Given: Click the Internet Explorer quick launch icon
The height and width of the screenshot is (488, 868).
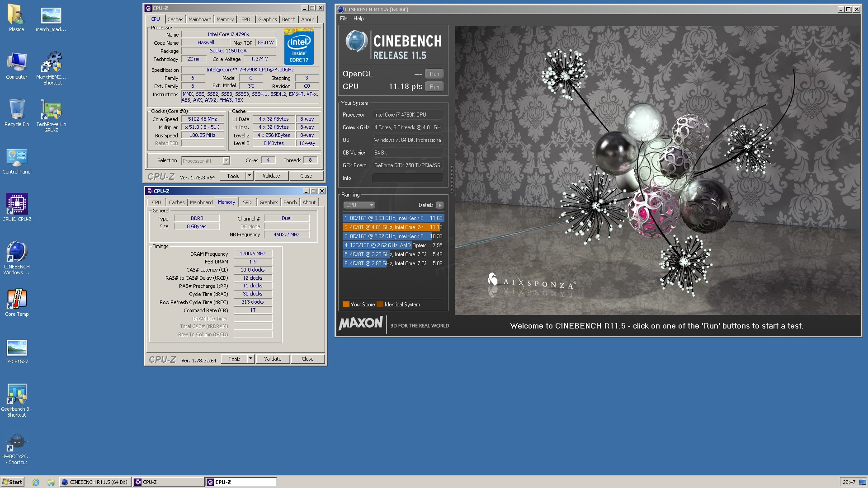Looking at the screenshot, I should (x=36, y=482).
